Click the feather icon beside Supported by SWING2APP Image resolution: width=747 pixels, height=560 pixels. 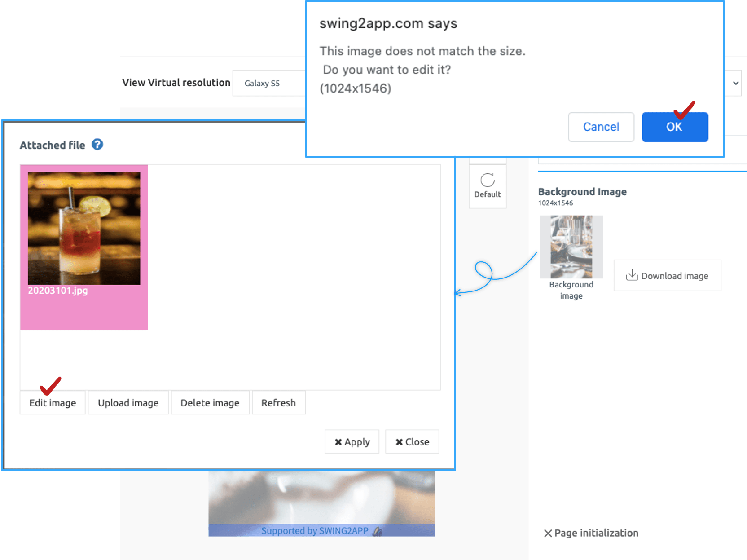pos(378,531)
